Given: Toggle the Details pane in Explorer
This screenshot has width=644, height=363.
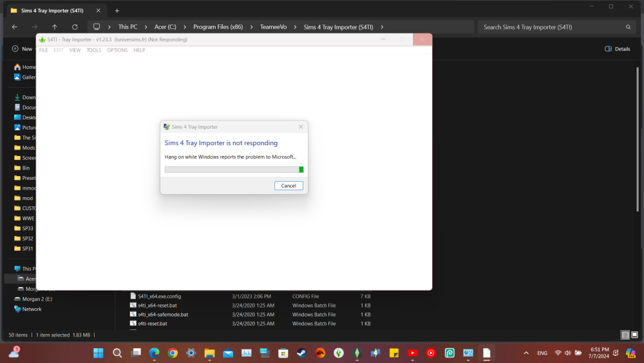Looking at the screenshot, I should point(618,49).
